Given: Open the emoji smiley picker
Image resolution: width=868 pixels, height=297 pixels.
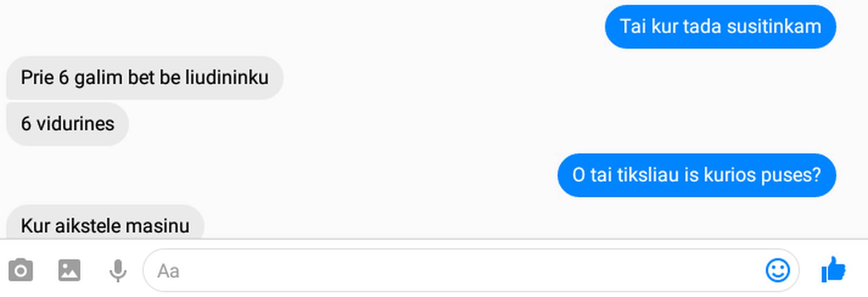Looking at the screenshot, I should [778, 271].
